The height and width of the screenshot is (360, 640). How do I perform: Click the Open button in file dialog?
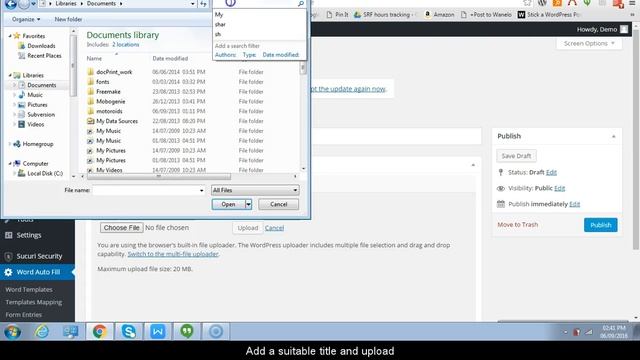coord(228,204)
